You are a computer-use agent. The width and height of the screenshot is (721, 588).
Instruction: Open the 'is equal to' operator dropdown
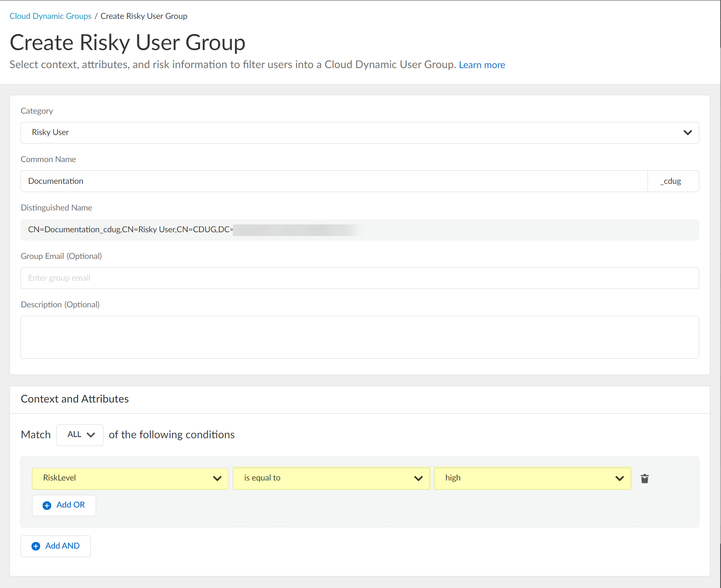[331, 478]
